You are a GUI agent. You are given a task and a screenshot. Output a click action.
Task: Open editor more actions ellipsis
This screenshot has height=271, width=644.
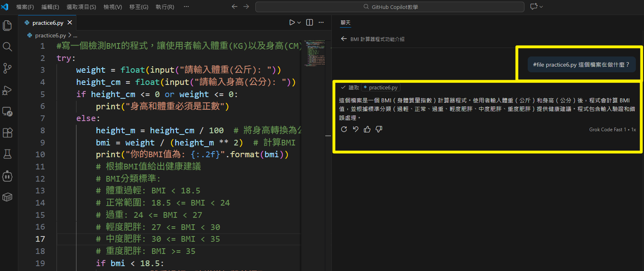pyautogui.click(x=321, y=23)
